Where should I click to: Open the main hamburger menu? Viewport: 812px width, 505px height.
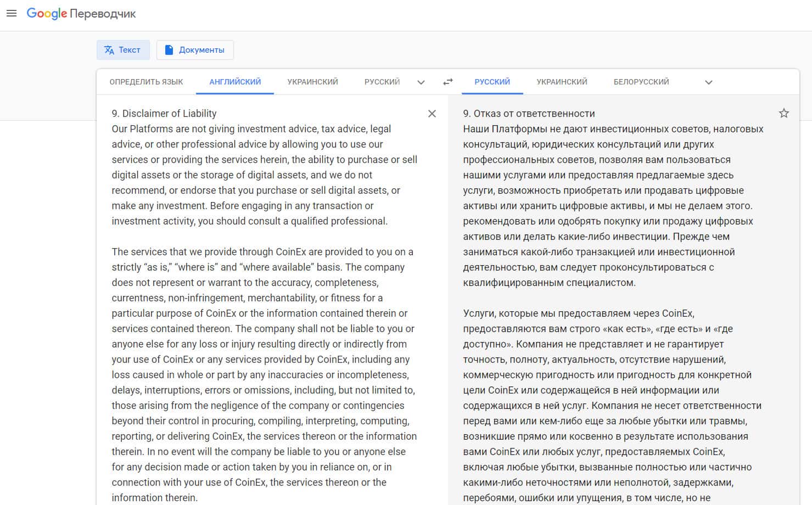click(12, 13)
